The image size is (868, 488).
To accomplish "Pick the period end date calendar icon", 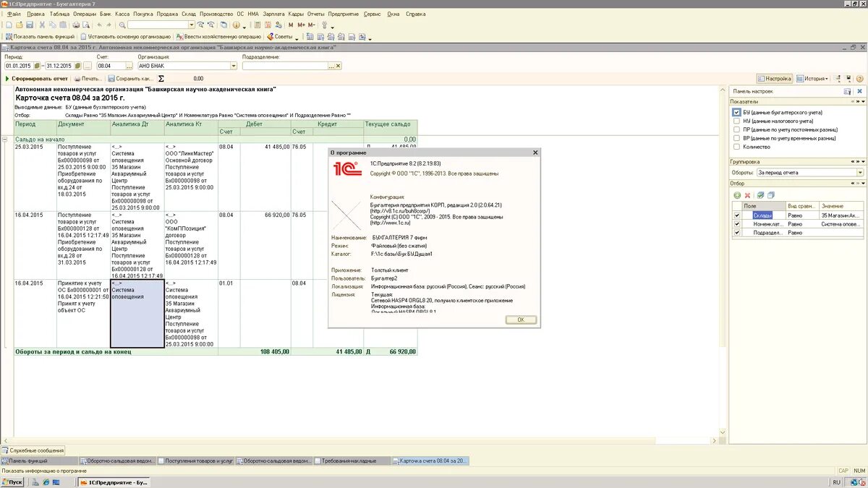I will click(77, 66).
